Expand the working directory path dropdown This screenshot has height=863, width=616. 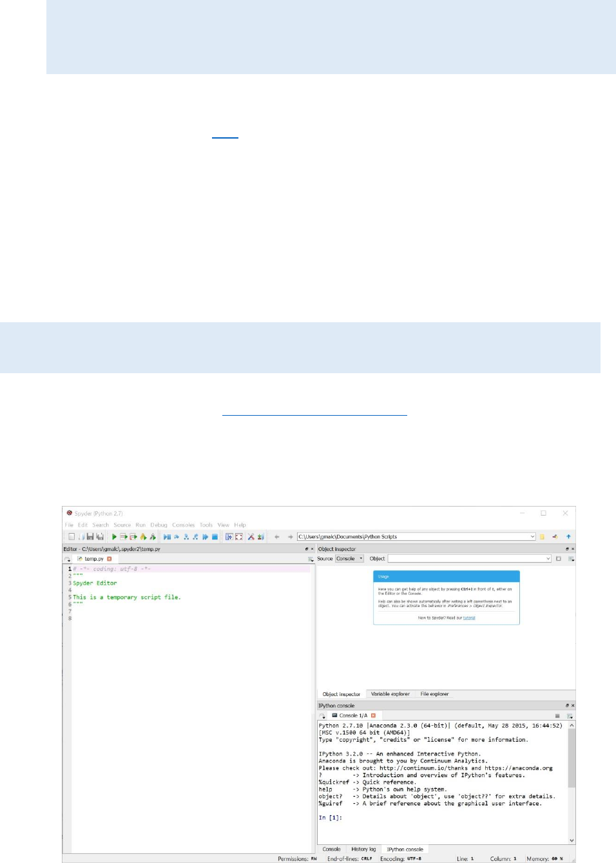click(533, 536)
